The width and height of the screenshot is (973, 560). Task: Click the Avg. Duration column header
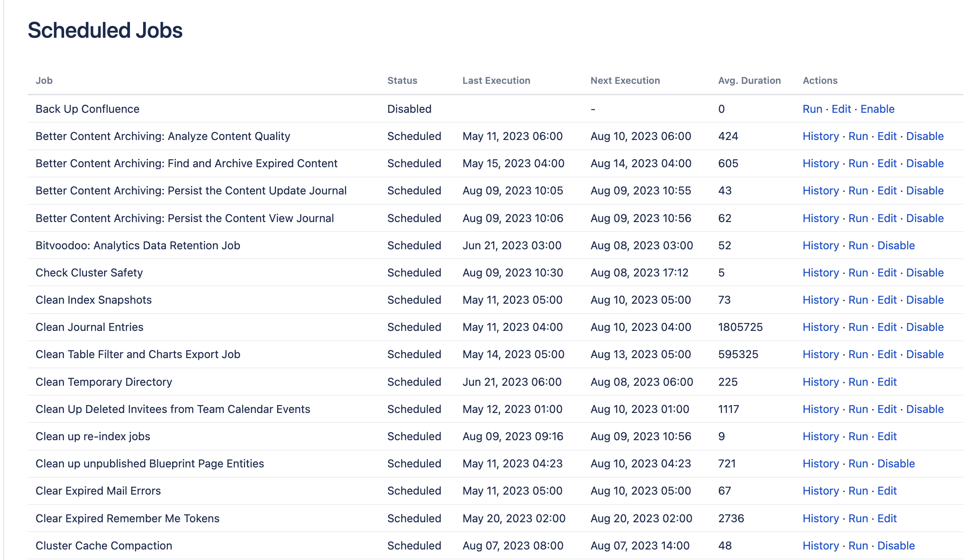(x=749, y=80)
